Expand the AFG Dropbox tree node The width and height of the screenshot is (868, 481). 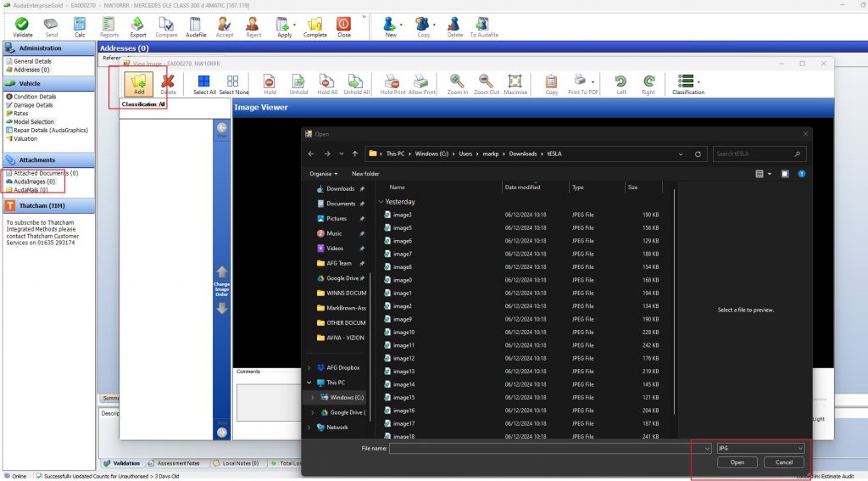(309, 367)
